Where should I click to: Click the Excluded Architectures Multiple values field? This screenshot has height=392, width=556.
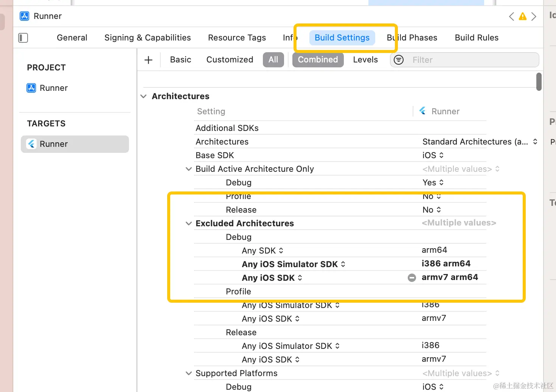[459, 222]
